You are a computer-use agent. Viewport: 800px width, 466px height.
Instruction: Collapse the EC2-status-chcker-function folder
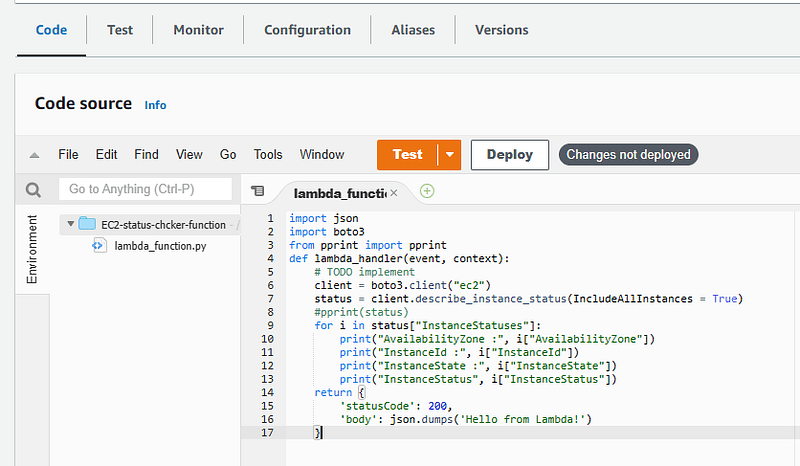tap(70, 224)
